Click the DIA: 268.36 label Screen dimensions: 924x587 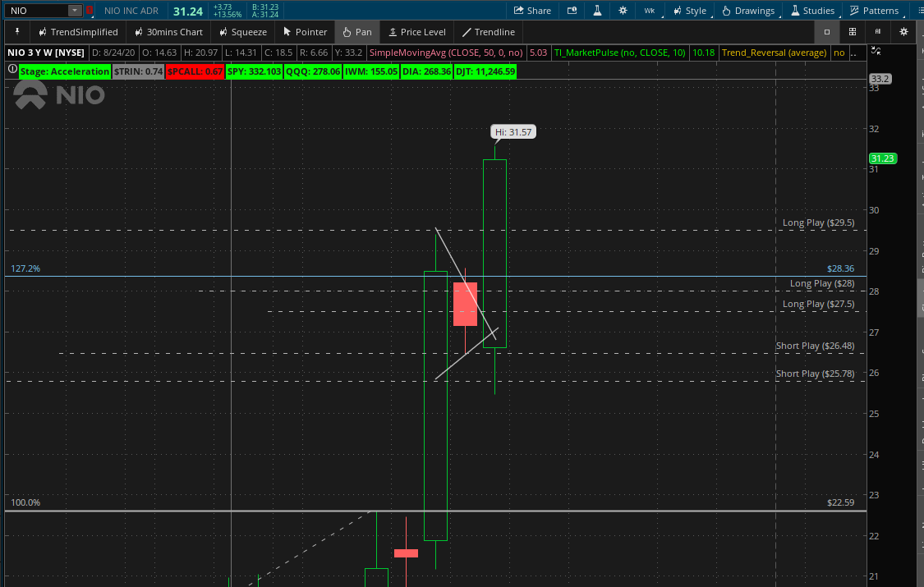coord(426,71)
